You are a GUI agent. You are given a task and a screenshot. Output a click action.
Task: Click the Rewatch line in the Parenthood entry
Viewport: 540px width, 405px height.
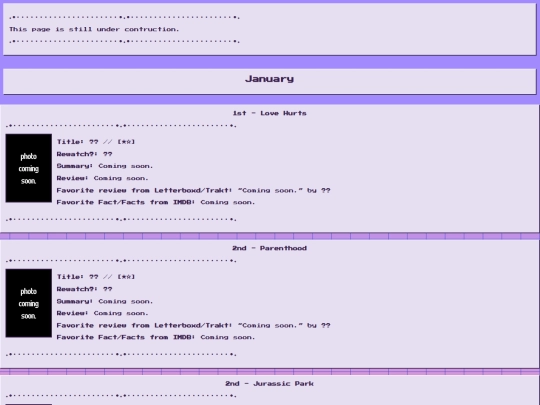(84, 289)
